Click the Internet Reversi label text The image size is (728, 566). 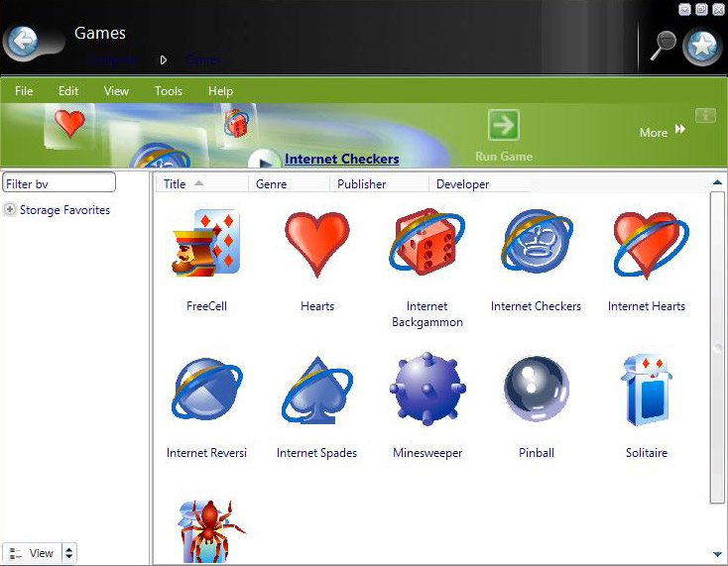click(206, 453)
